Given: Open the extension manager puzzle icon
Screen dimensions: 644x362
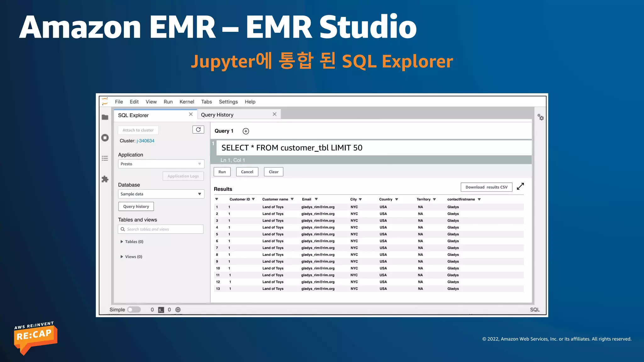Looking at the screenshot, I should pos(105,179).
